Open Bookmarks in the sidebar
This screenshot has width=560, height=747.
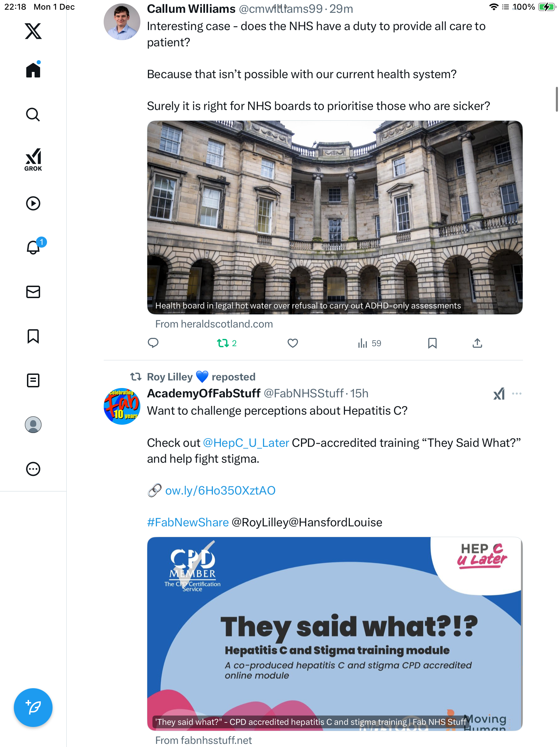coord(33,336)
